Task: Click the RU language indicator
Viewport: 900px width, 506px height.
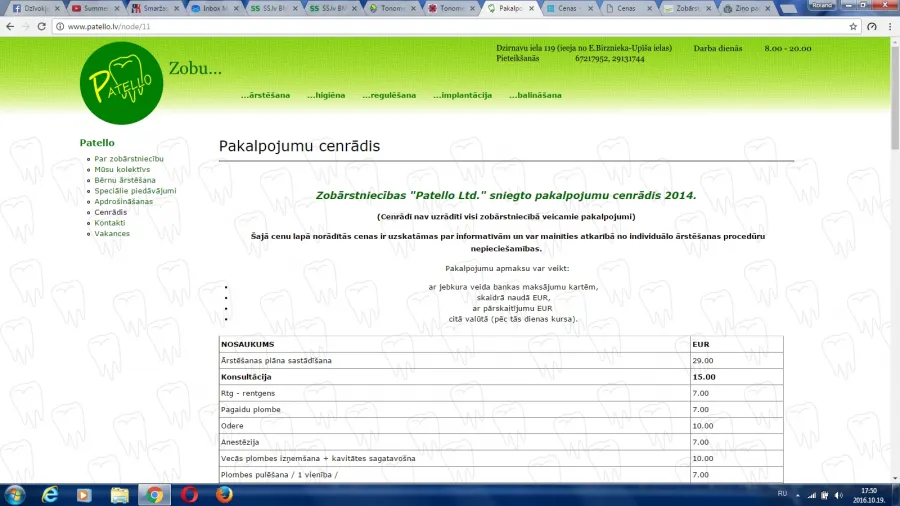Action: (x=782, y=493)
